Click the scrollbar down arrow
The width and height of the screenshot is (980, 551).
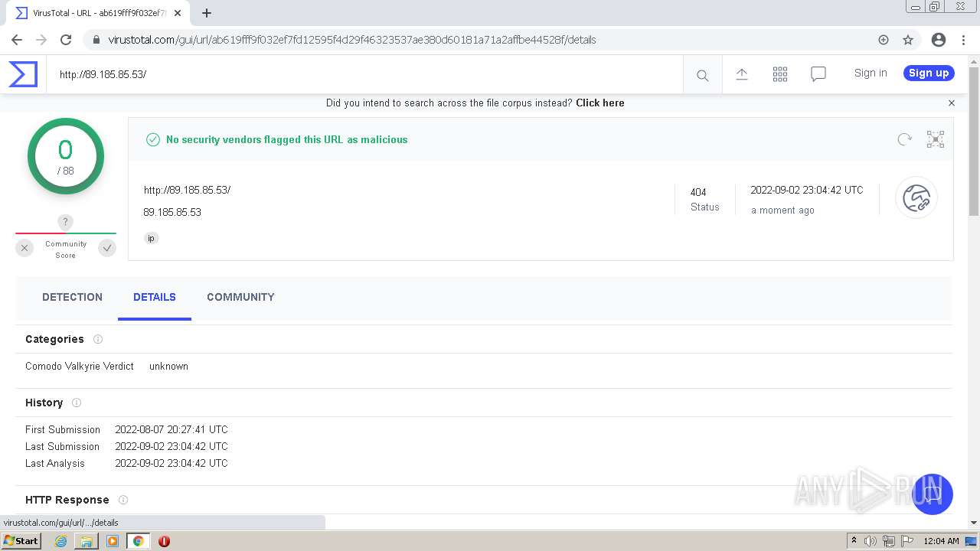[974, 523]
